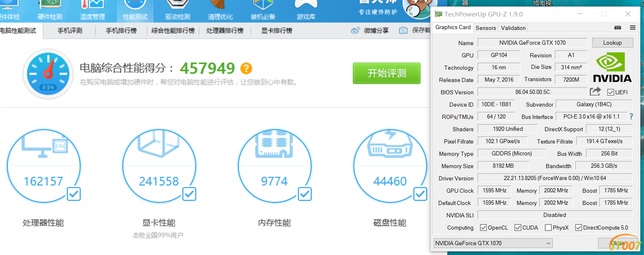
Task: Open the 显卡排行榜 tab
Action: coord(276,31)
